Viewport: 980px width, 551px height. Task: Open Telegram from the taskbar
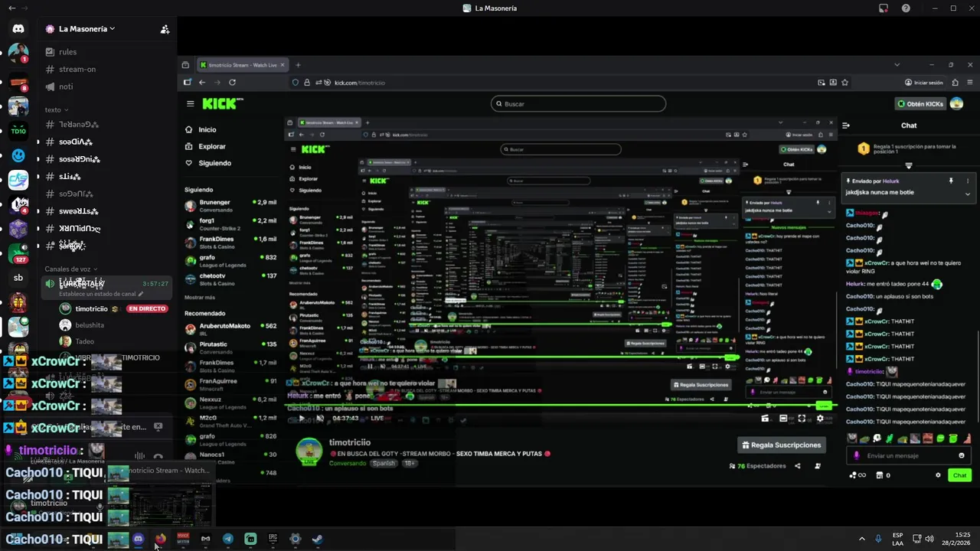click(228, 539)
